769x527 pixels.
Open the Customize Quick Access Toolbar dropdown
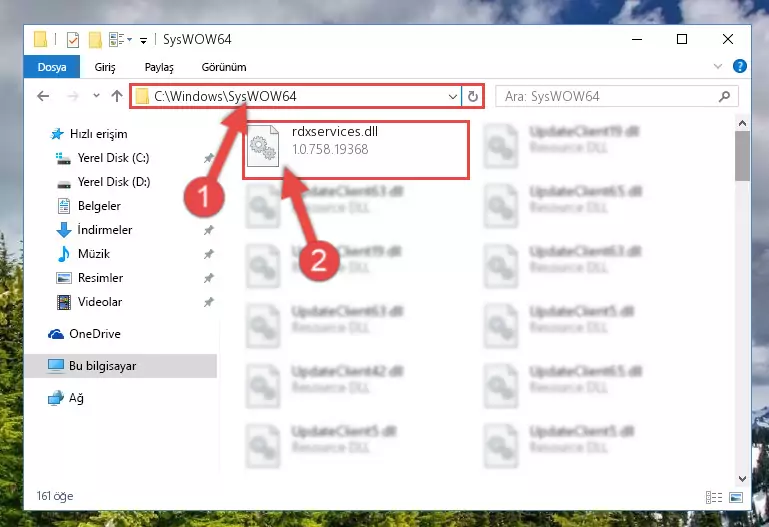pyautogui.click(x=143, y=40)
